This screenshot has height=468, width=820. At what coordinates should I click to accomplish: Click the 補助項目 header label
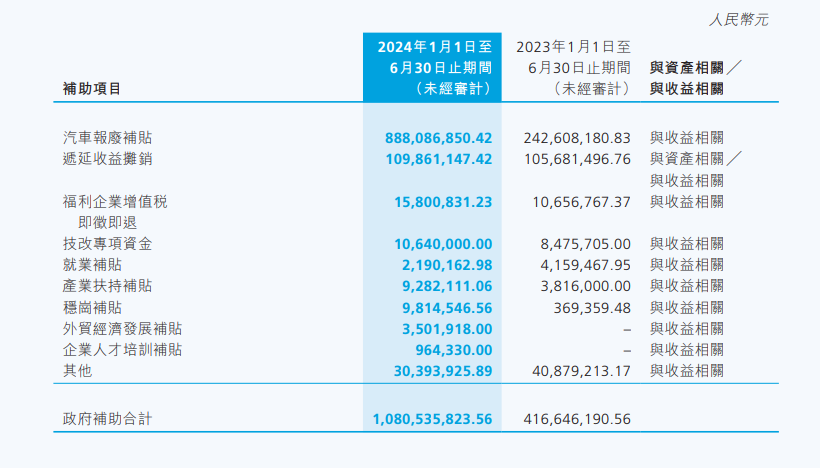(92, 88)
